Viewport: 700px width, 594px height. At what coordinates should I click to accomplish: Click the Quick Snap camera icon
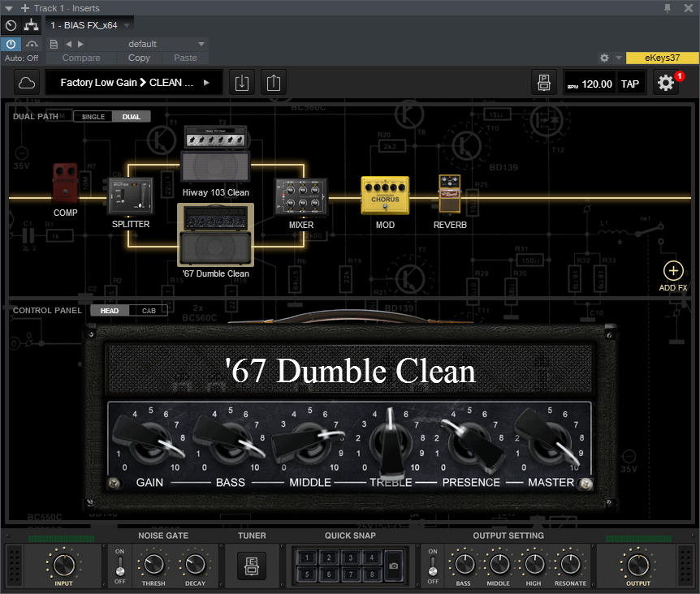pos(393,566)
